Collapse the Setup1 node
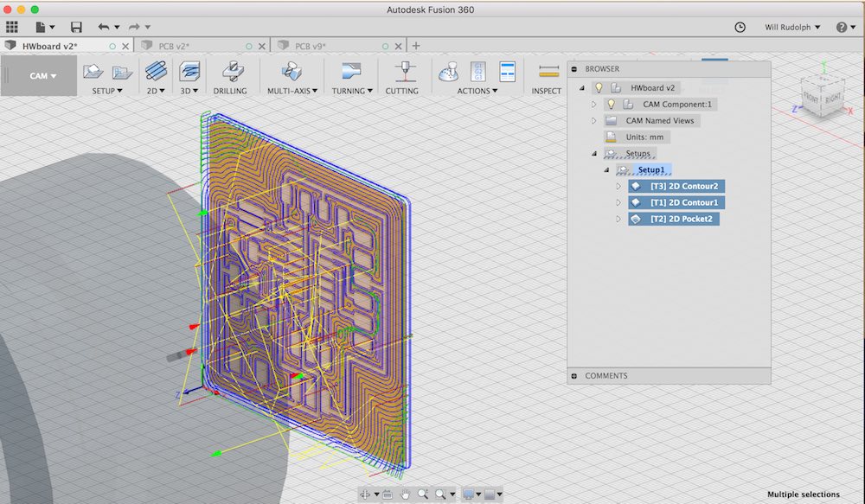 click(606, 169)
